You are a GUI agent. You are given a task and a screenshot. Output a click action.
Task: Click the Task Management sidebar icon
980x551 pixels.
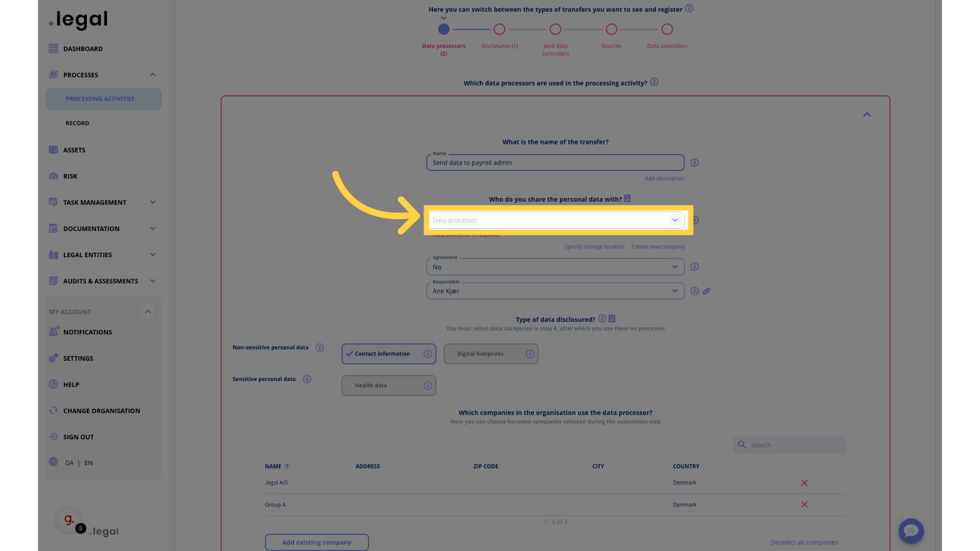click(x=53, y=202)
